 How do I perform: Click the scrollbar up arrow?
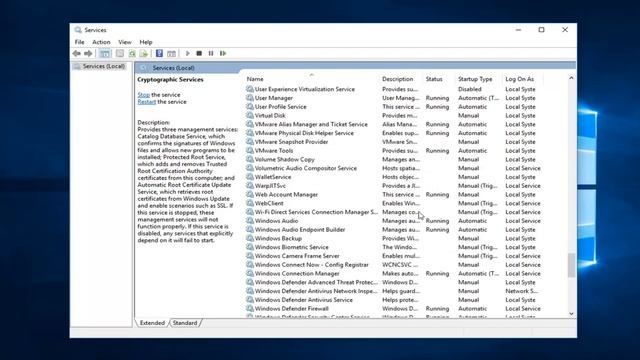click(x=571, y=78)
